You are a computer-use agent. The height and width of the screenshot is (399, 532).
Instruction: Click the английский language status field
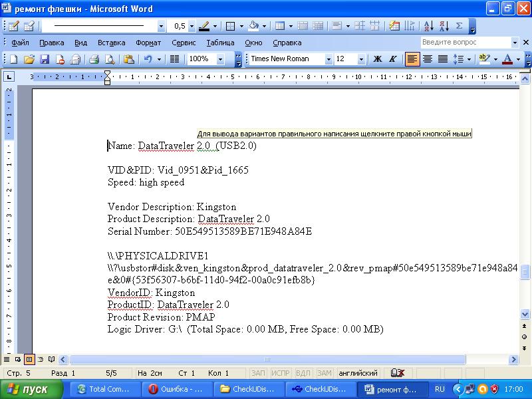[358, 373]
